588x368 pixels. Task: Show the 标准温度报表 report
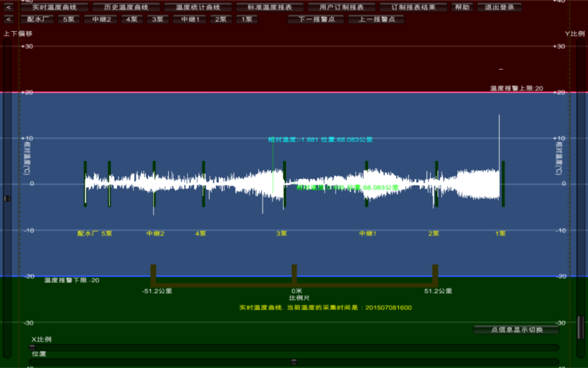[x=270, y=7]
